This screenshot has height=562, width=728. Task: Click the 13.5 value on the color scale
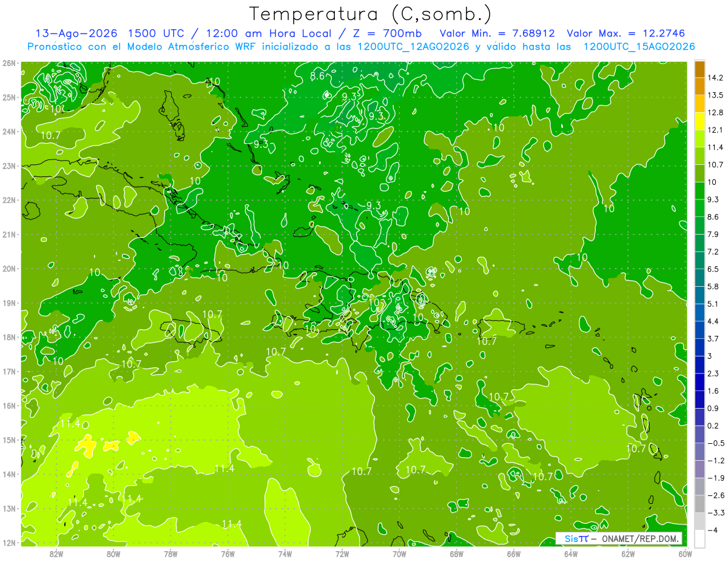click(x=715, y=95)
